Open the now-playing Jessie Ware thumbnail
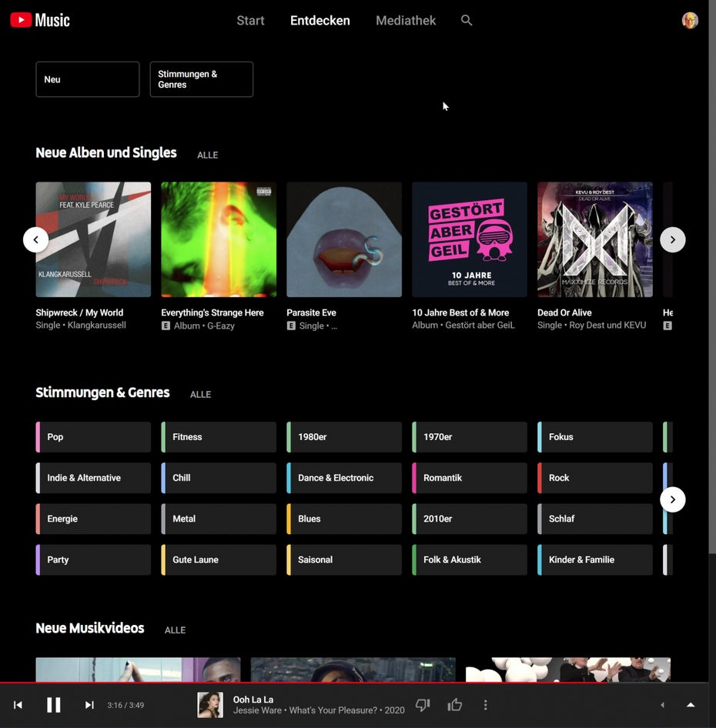The height and width of the screenshot is (728, 716). (x=210, y=705)
